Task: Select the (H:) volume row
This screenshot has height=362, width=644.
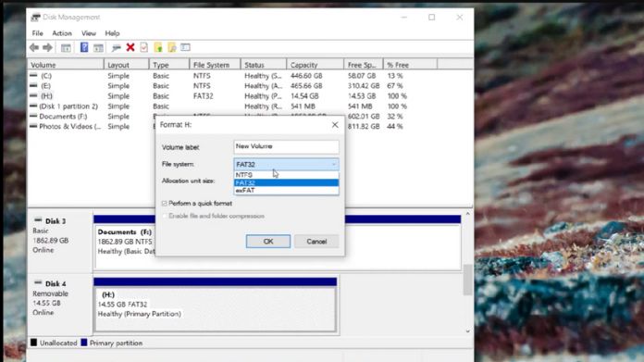Action: pyautogui.click(x=250, y=95)
